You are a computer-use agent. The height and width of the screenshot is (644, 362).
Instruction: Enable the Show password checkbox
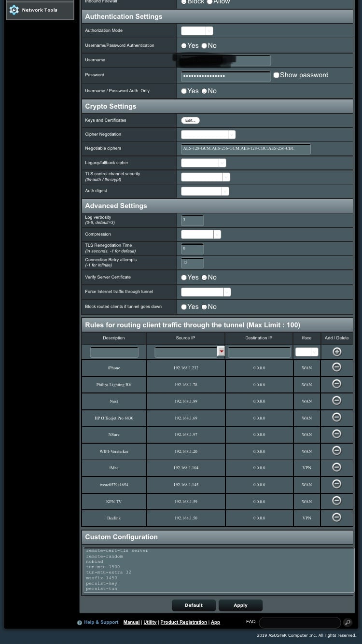coord(276,75)
